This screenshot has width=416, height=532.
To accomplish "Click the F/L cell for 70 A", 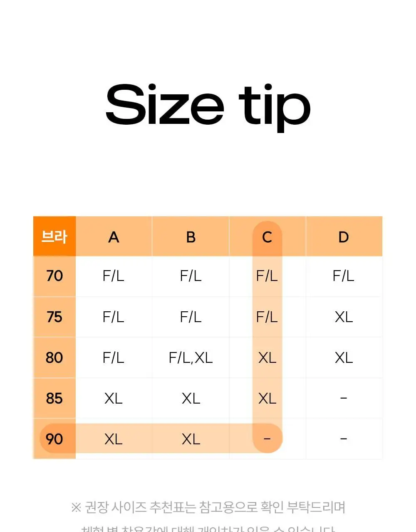I will coord(114,276).
